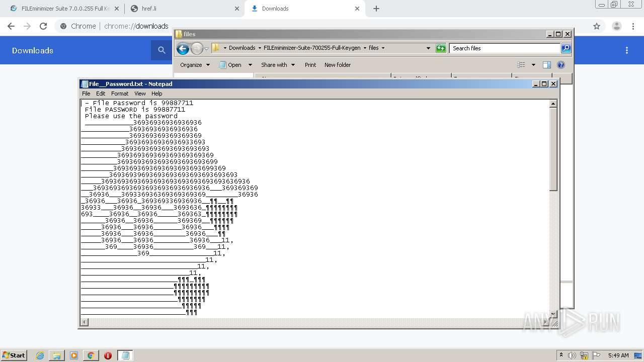Click Notepad horizontal scrollbar left arrow

coord(85,322)
